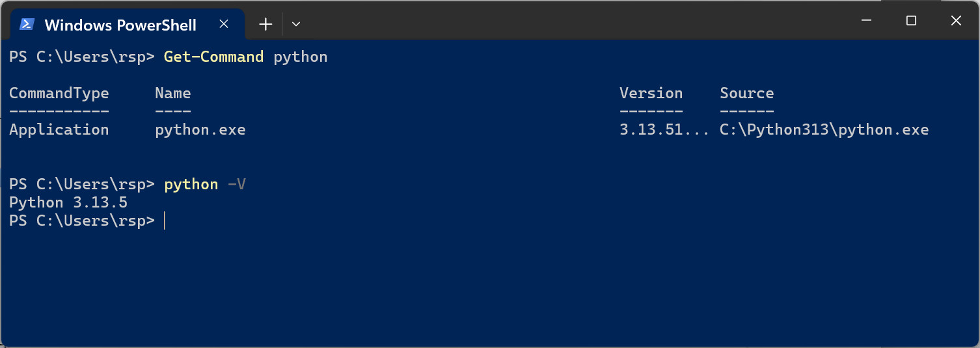Click the PowerShell icon in the tab
The height and width of the screenshot is (348, 980).
point(27,24)
